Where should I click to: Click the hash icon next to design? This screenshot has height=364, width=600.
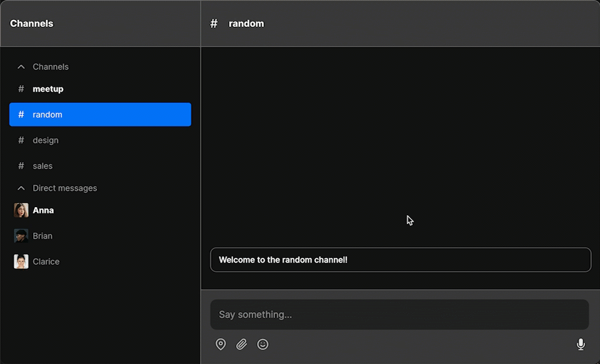[21, 140]
